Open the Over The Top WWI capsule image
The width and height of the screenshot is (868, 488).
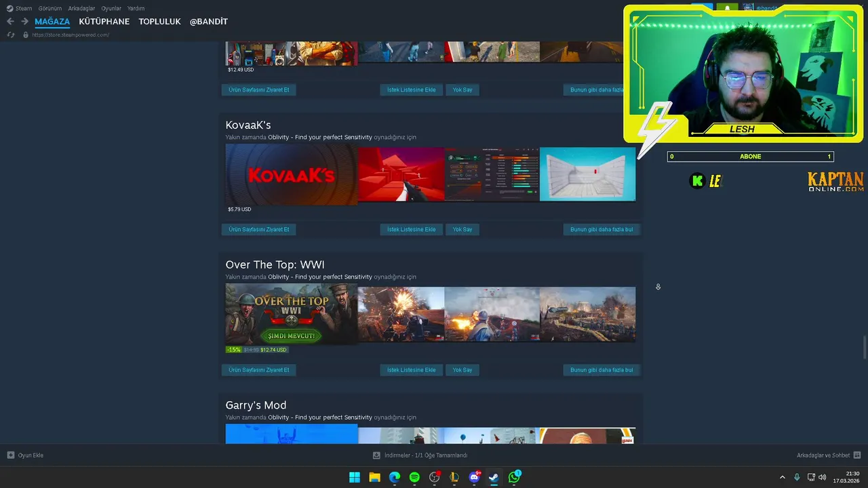[x=291, y=314]
